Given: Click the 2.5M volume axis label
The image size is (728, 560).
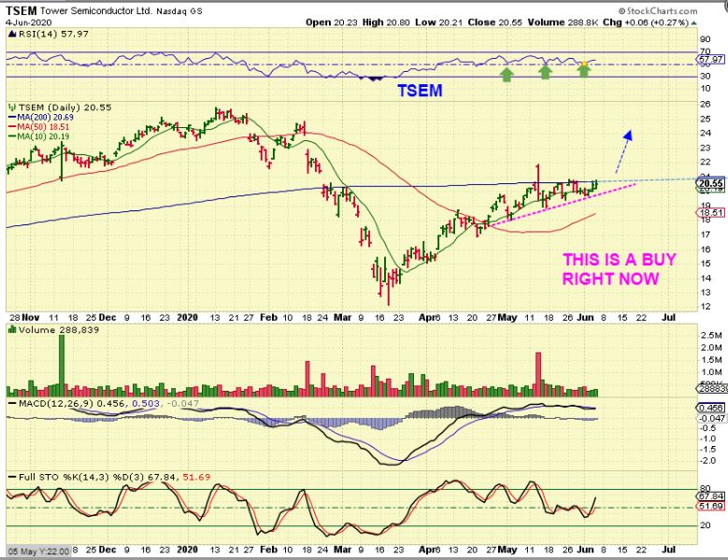Looking at the screenshot, I should click(712, 336).
